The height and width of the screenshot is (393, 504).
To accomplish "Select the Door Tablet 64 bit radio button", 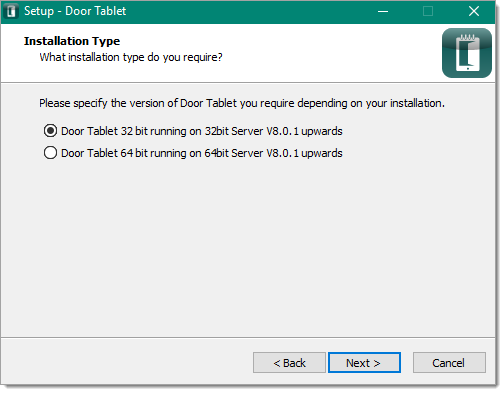I will 50,153.
